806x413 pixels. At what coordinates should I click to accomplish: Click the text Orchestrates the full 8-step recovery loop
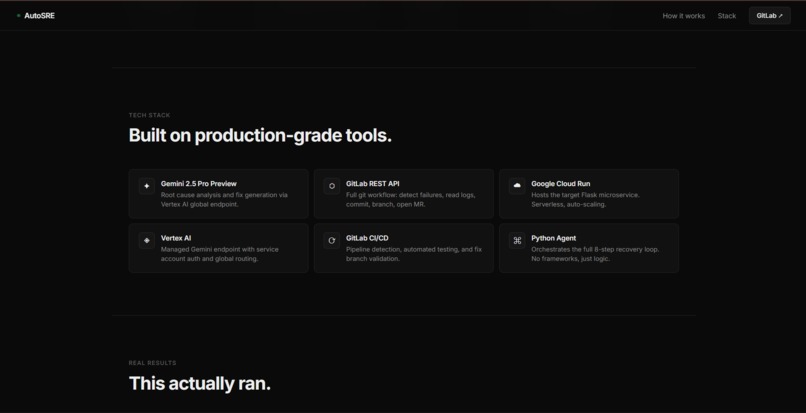(595, 249)
